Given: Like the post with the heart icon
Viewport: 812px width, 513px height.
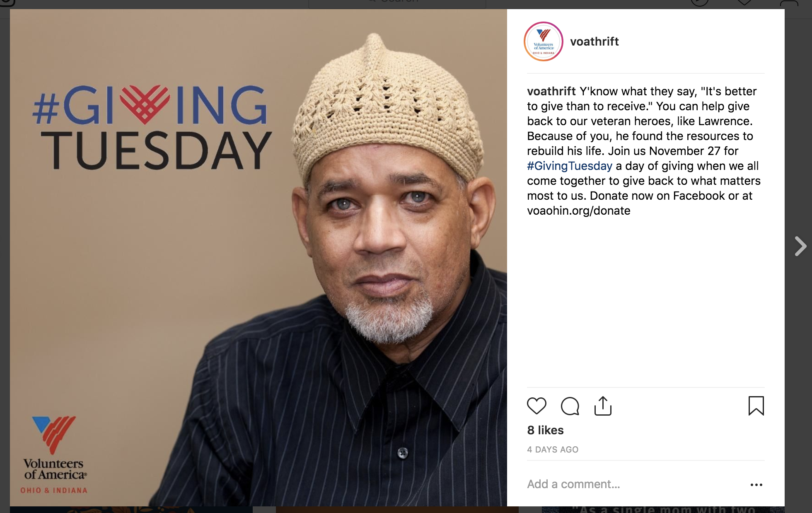Looking at the screenshot, I should pos(536,406).
